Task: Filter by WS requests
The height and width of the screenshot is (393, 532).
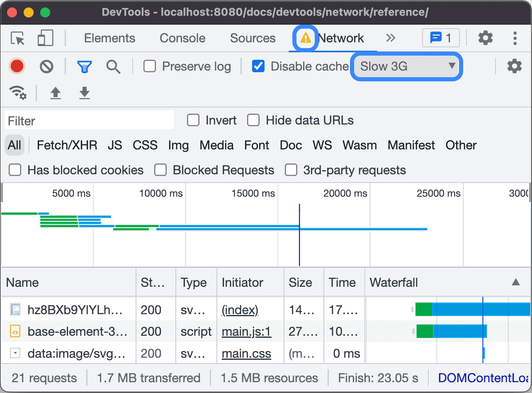Action: click(x=322, y=145)
